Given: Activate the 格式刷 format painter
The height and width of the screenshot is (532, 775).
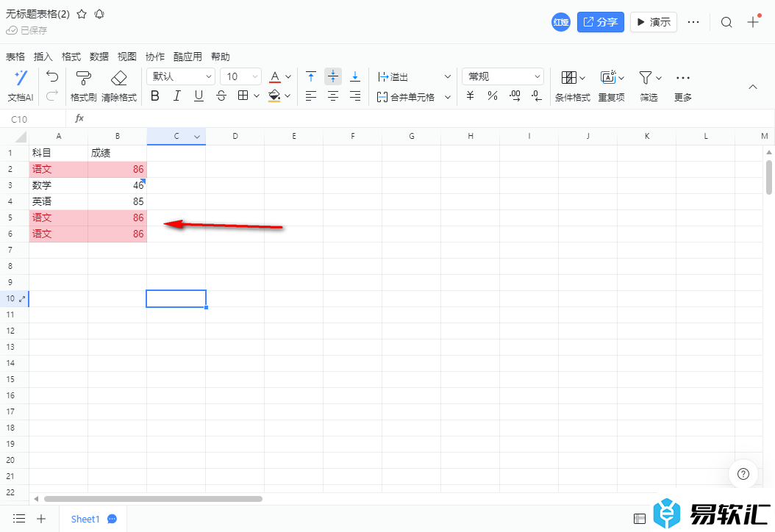Looking at the screenshot, I should point(83,85).
